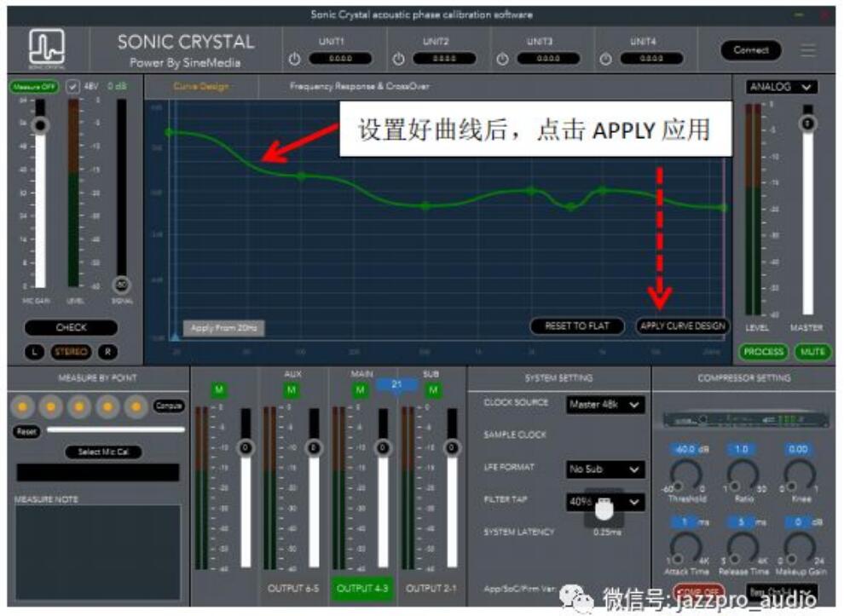
Task: Open the hamburger menu icon
Action: [x=808, y=50]
